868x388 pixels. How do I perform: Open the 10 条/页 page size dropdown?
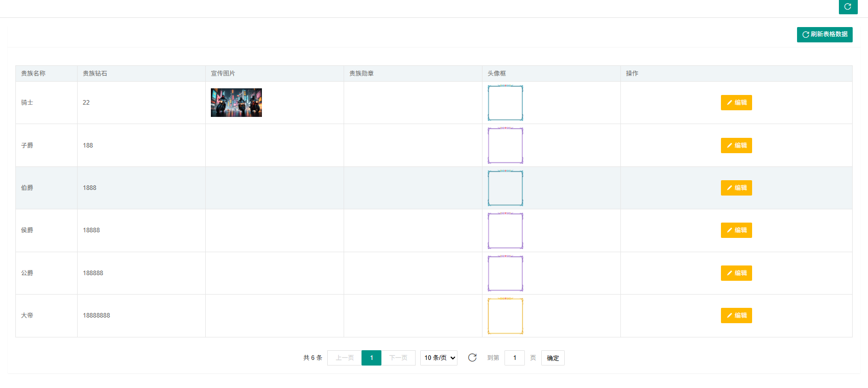(439, 358)
